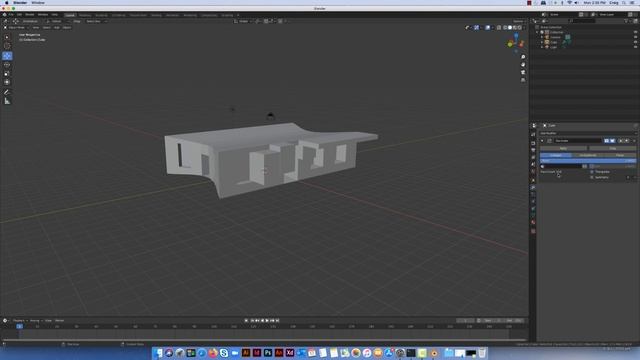Click the outliner search field
Image resolution: width=640 pixels, height=360 pixels.
click(x=583, y=21)
